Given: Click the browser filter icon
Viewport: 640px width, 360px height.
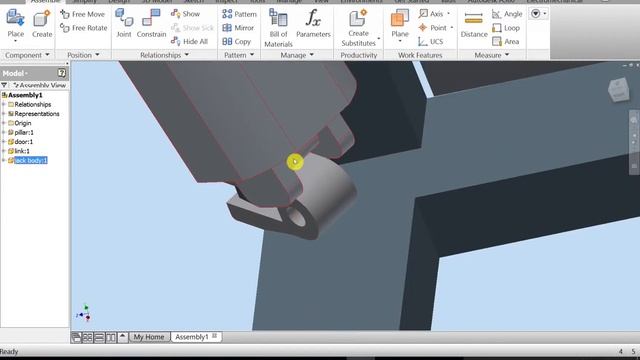Looking at the screenshot, I should (x=4, y=85).
